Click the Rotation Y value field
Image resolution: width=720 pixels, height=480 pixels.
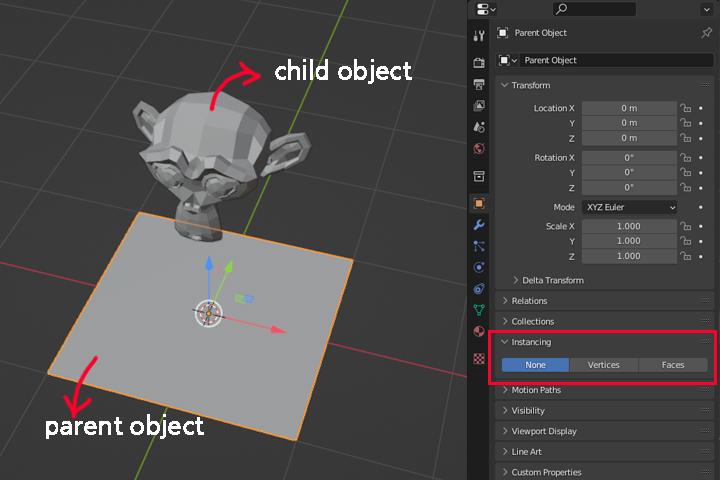[x=630, y=173]
